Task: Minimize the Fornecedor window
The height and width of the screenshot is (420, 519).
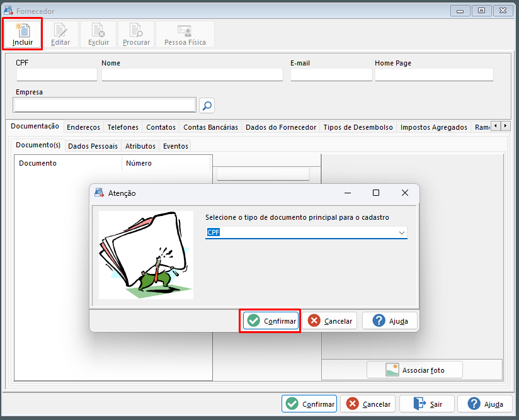Action: point(460,11)
